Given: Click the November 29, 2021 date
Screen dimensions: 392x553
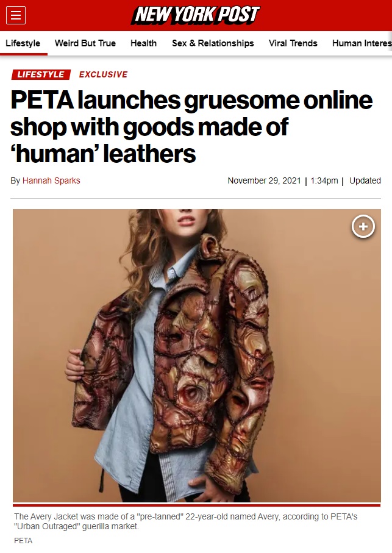Looking at the screenshot, I should pyautogui.click(x=264, y=180).
